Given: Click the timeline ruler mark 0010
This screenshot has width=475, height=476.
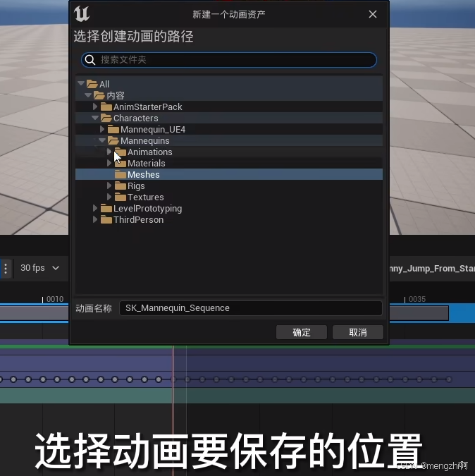Looking at the screenshot, I should click(55, 299).
